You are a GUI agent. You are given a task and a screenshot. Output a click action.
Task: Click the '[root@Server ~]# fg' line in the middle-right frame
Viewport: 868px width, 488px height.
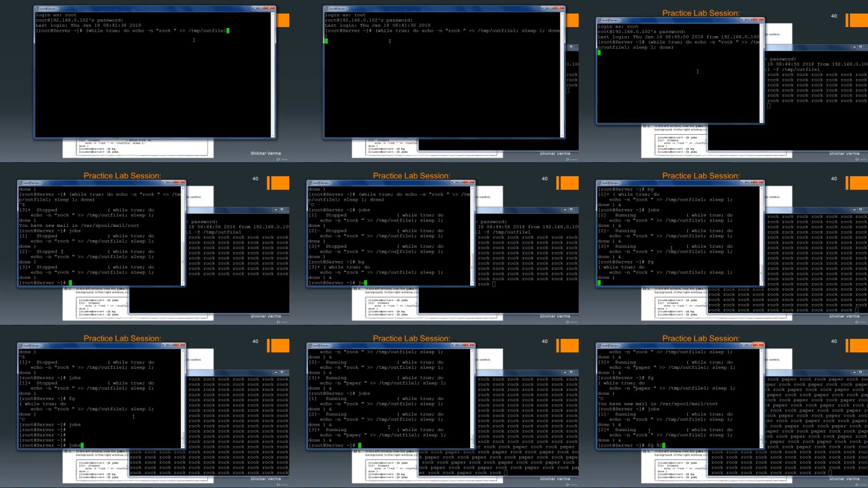[x=626, y=262]
